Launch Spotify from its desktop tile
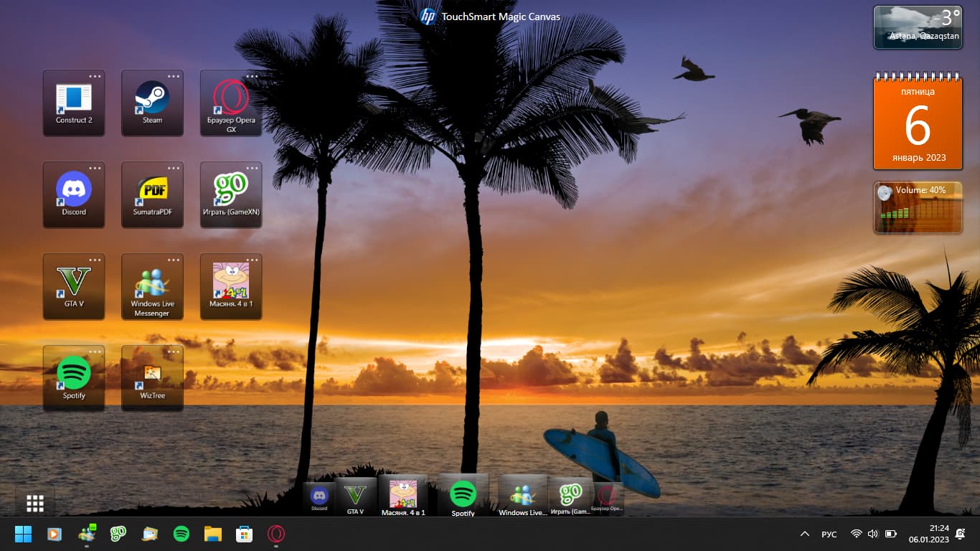Screen dimensions: 980x551 click(x=74, y=379)
